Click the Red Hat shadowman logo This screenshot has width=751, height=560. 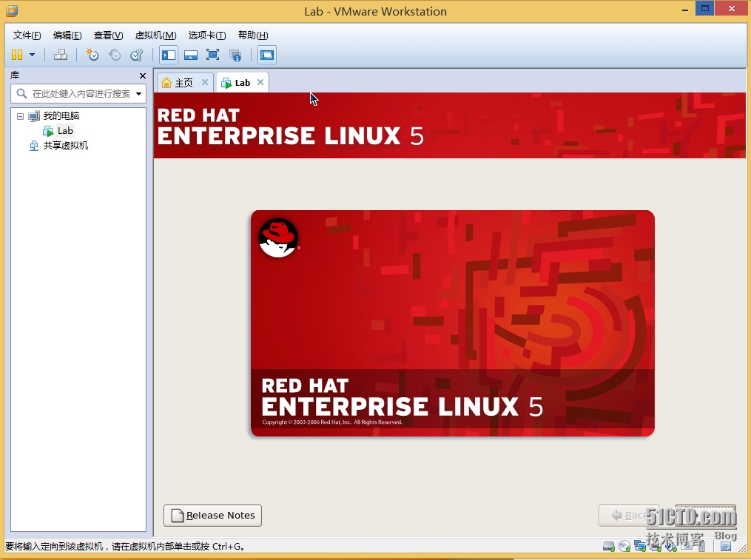[x=278, y=238]
